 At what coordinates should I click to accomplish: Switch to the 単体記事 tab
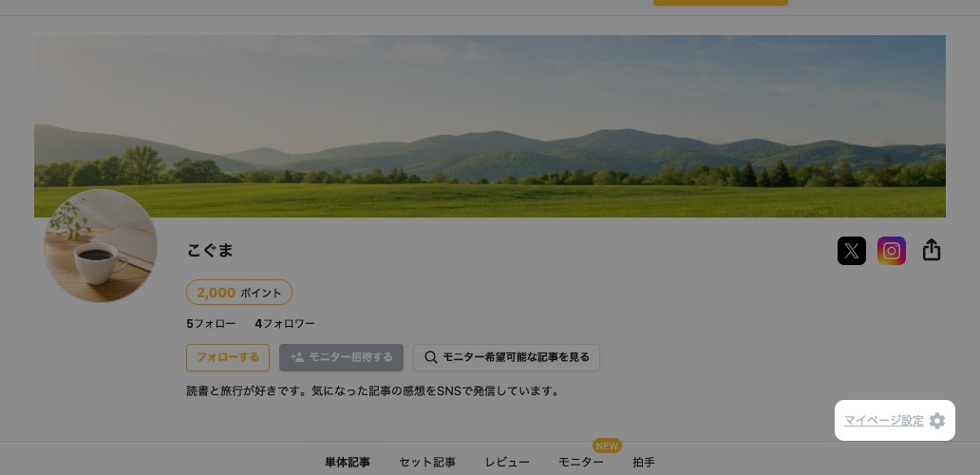(x=348, y=463)
